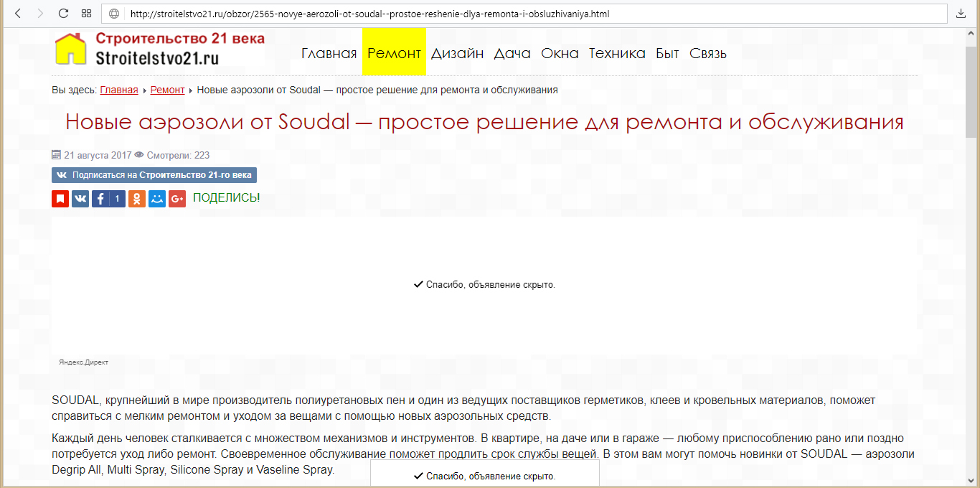The width and height of the screenshot is (980, 488).
Task: Go forward with the browser forward arrow
Action: 39,14
